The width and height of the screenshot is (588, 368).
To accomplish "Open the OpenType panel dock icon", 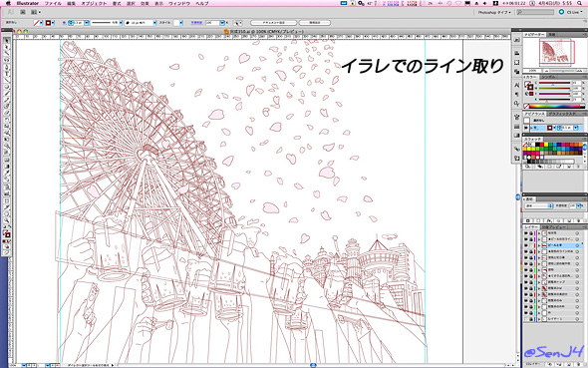I will pos(517,104).
